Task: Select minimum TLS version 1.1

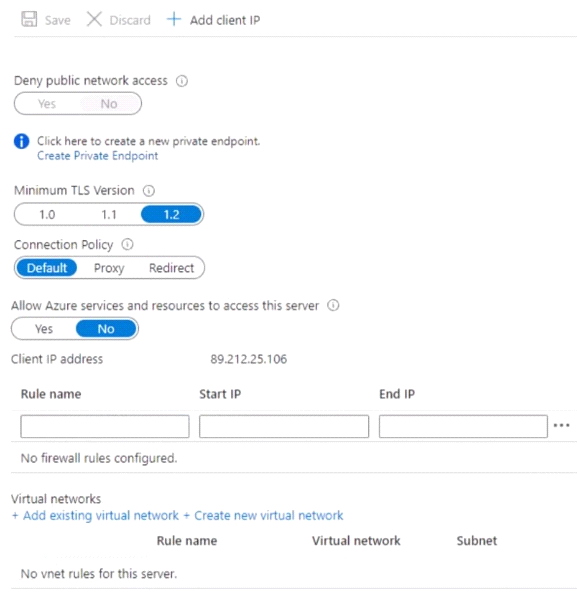Action: point(109,215)
